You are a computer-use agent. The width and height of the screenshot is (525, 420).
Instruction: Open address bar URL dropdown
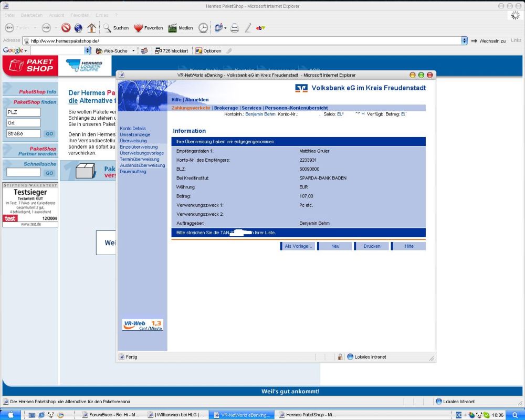pyautogui.click(x=464, y=40)
